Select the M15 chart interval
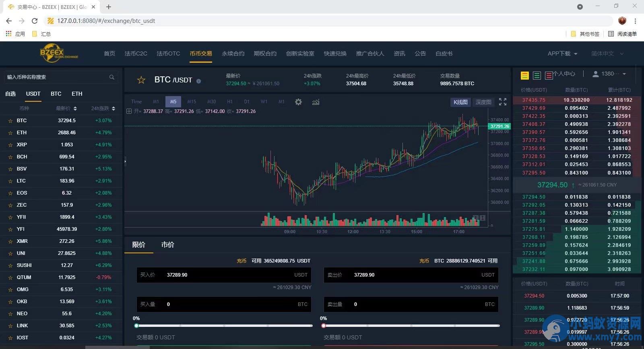 (x=192, y=102)
